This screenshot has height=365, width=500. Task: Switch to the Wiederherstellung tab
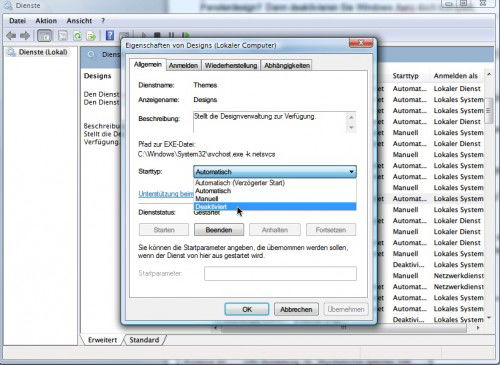(231, 66)
